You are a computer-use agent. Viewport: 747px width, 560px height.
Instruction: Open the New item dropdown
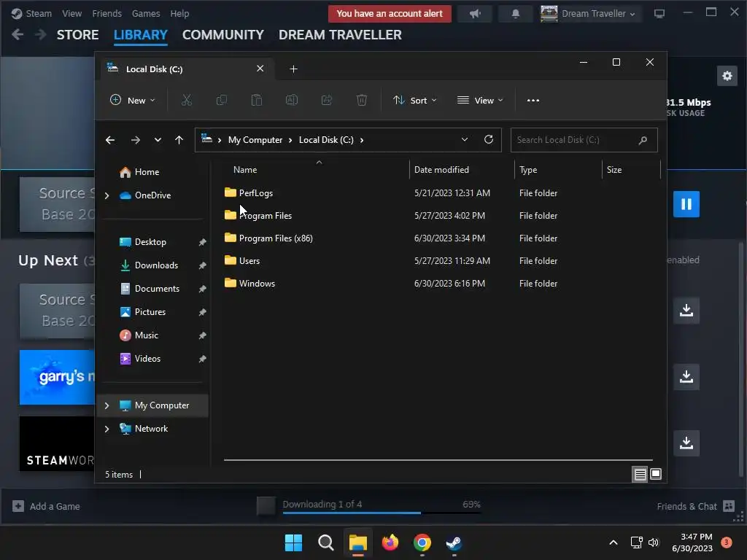click(133, 101)
